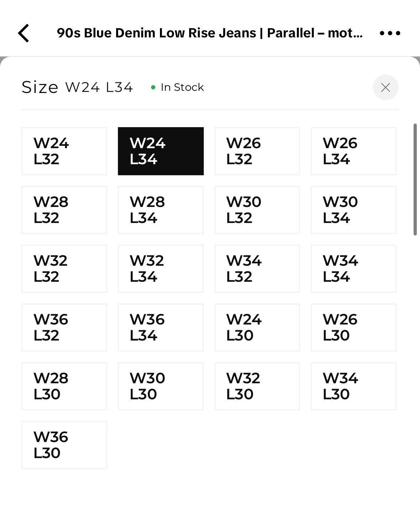The width and height of the screenshot is (420, 514).
Task: Choose size W24 L30
Action: [257, 327]
